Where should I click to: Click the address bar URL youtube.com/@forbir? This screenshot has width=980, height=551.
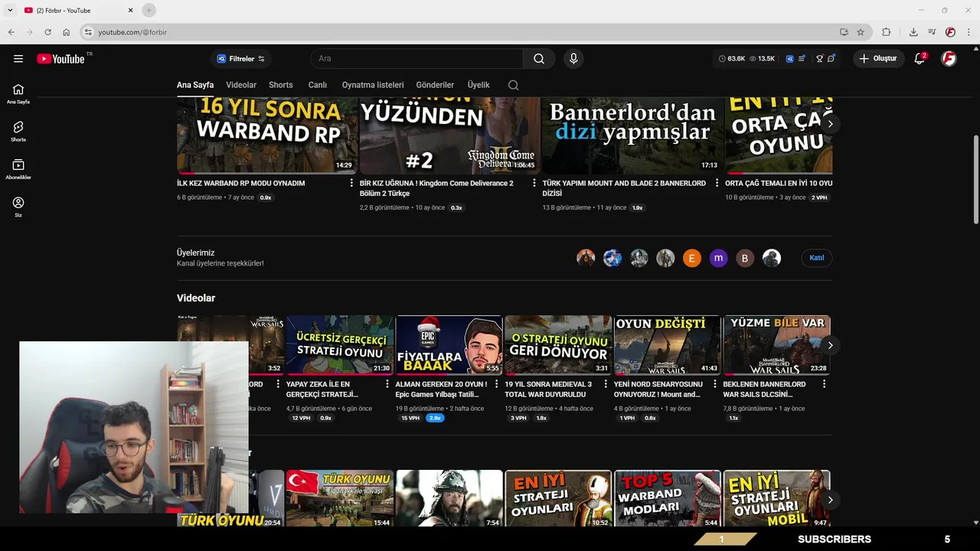[132, 32]
